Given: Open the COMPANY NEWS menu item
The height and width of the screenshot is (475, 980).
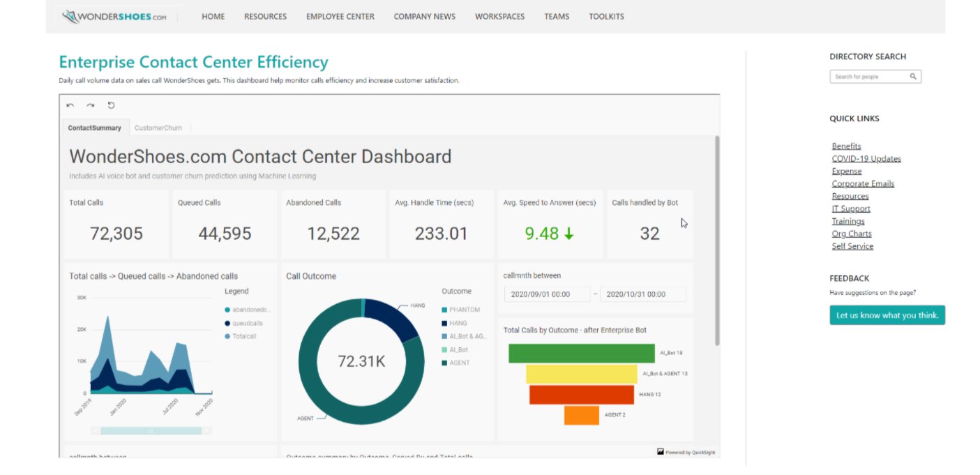Looking at the screenshot, I should (424, 16).
